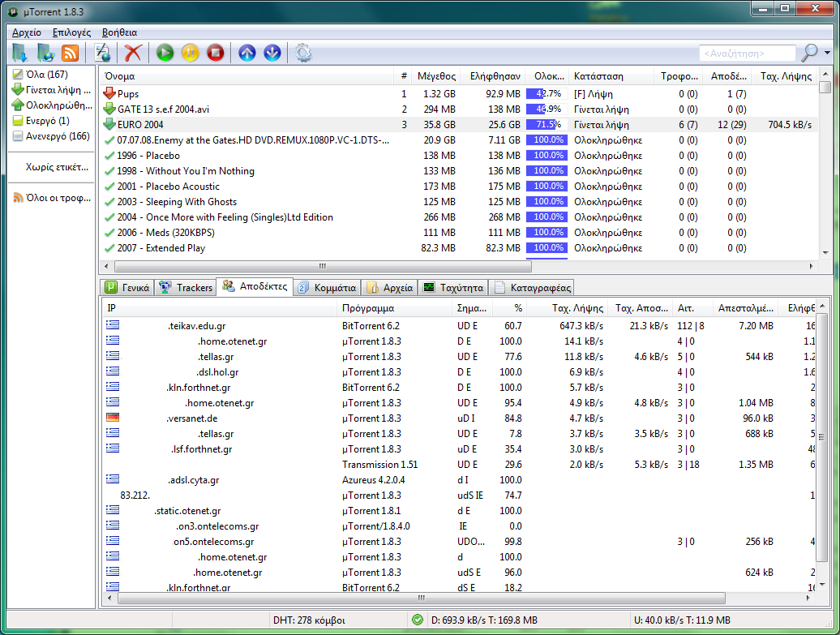This screenshot has width=840, height=635.
Task: Click the green checkmark beside 2003 - Sleeping With Ghosts
Action: click(109, 202)
